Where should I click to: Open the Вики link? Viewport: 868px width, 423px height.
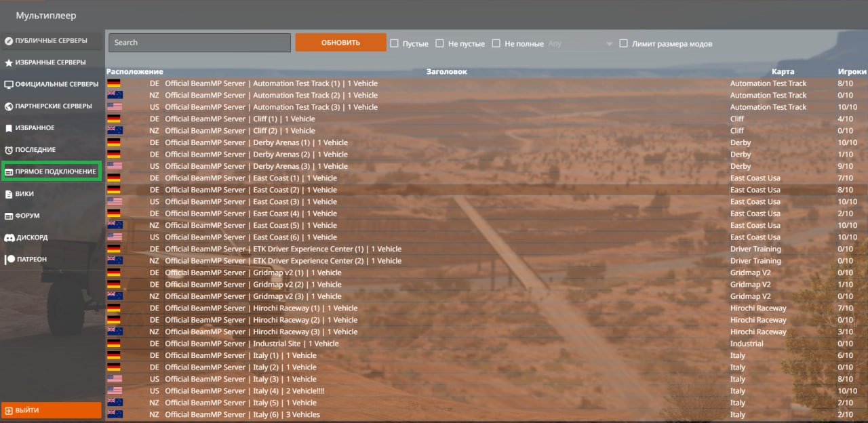point(52,194)
